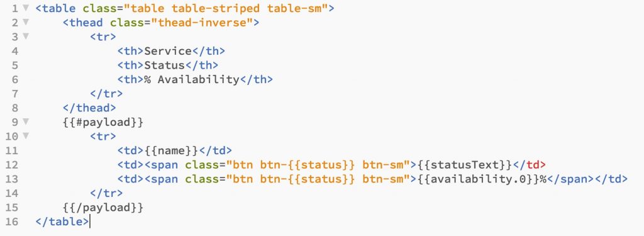Viewport: 644px width, 236px height.
Task: Click the Status header text on line 5
Action: (x=165, y=65)
